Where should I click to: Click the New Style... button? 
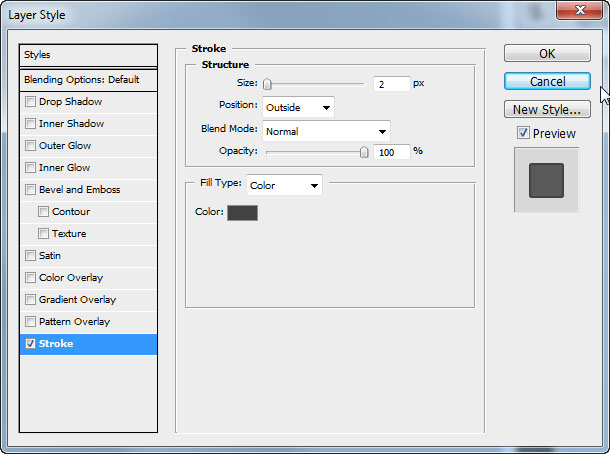tap(547, 109)
